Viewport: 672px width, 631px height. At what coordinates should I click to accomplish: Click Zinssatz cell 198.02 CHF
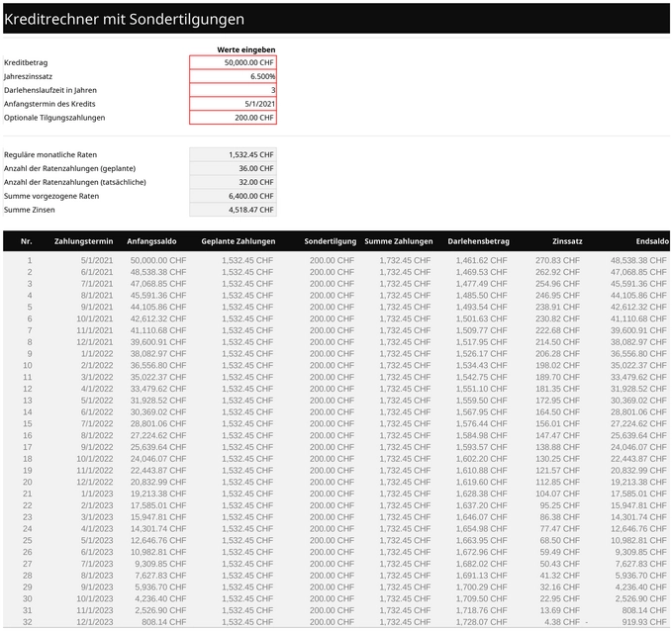tap(557, 365)
